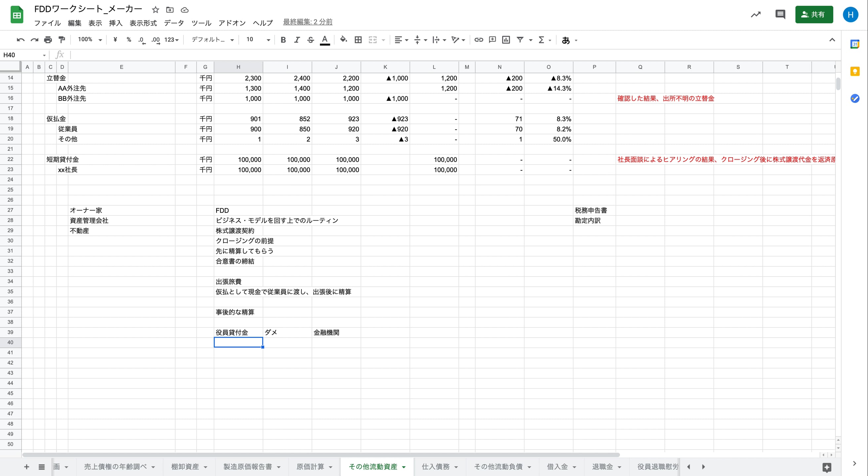Screen dimensions: 868x476
Task: Open Google Calendar from the sidebar
Action: pos(855,44)
